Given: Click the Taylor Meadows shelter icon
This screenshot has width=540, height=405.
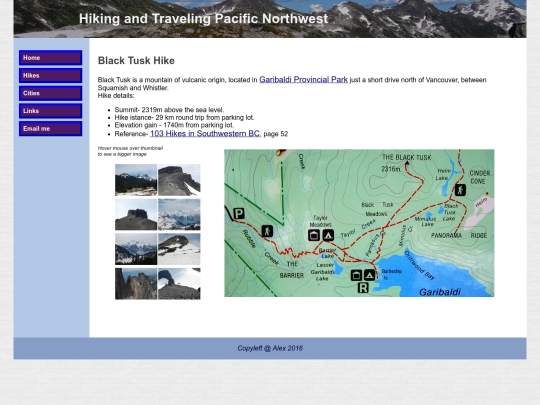Looking at the screenshot, I should coord(314,235).
